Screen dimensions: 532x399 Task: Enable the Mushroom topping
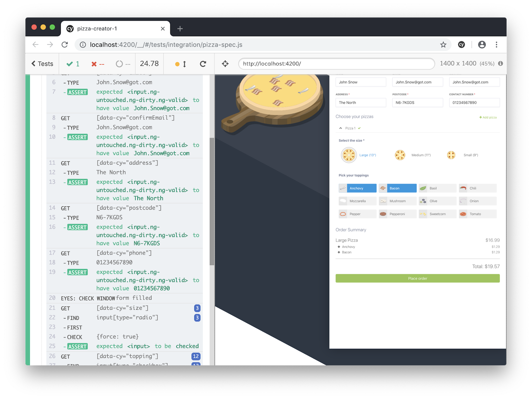[397, 201]
